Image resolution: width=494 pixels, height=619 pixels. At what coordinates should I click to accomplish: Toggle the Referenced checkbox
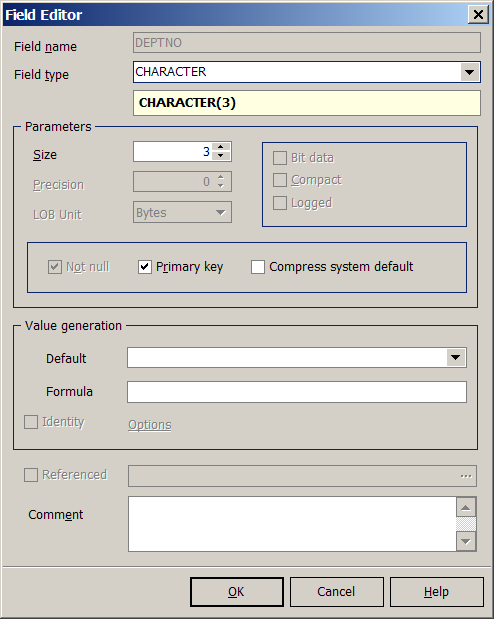(x=31, y=475)
